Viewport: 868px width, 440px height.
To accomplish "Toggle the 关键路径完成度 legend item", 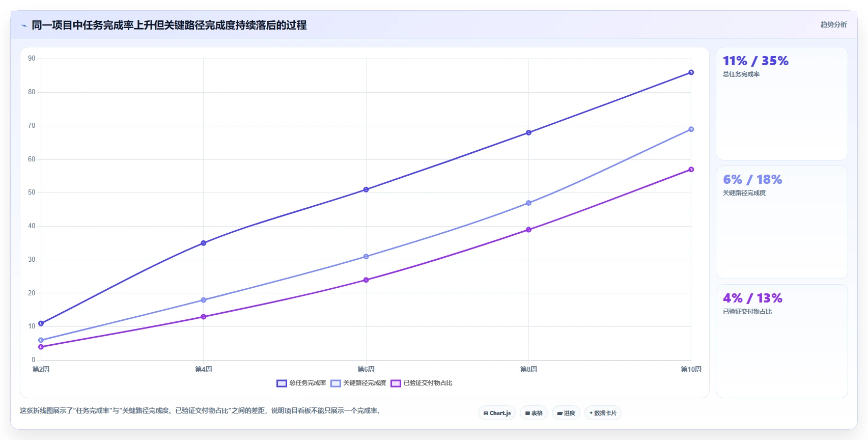I will 358,383.
